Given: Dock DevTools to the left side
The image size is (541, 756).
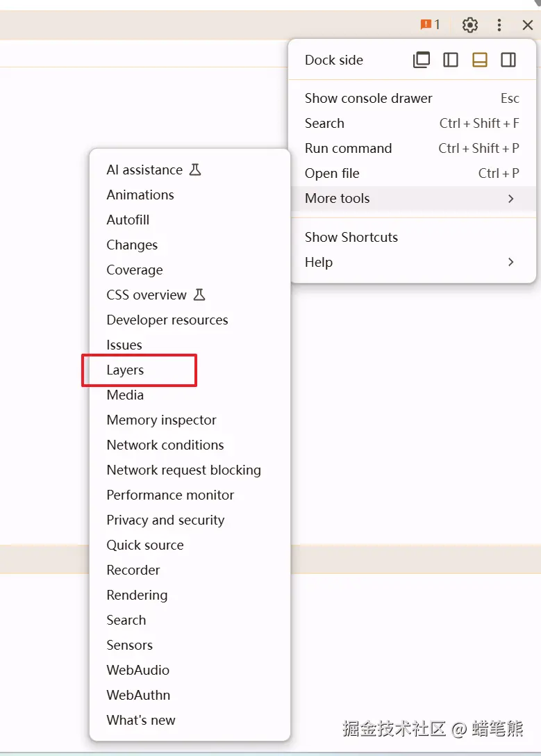Looking at the screenshot, I should coord(451,60).
